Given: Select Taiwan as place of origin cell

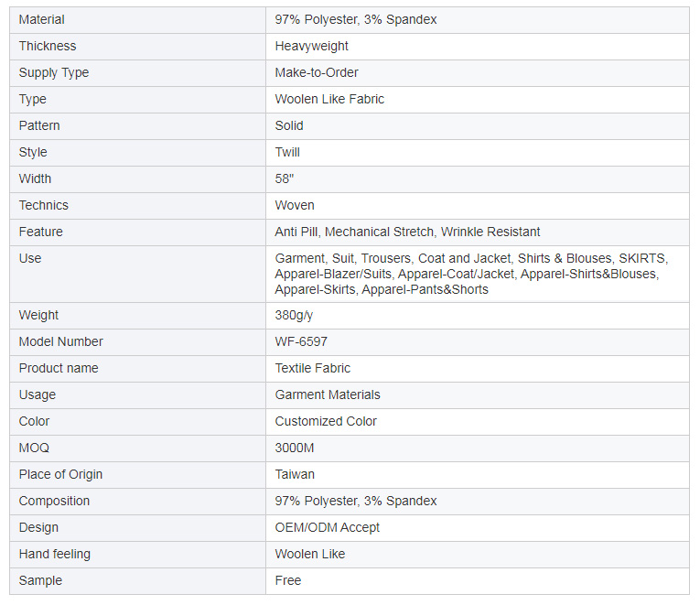Looking at the screenshot, I should point(295,474).
